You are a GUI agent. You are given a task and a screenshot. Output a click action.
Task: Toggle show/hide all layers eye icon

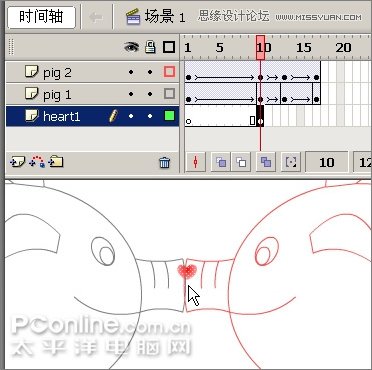131,47
